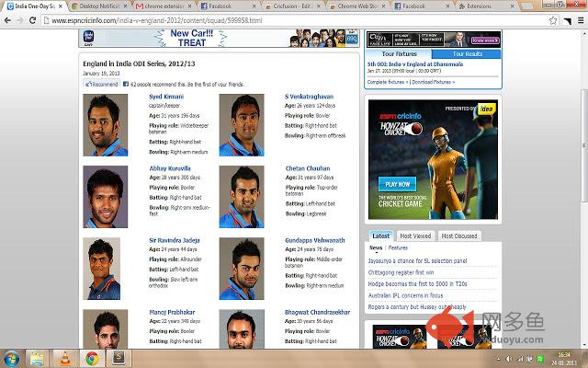Click the S Venkatraghavan player photo
This screenshot has height=368, width=588.
(242, 125)
